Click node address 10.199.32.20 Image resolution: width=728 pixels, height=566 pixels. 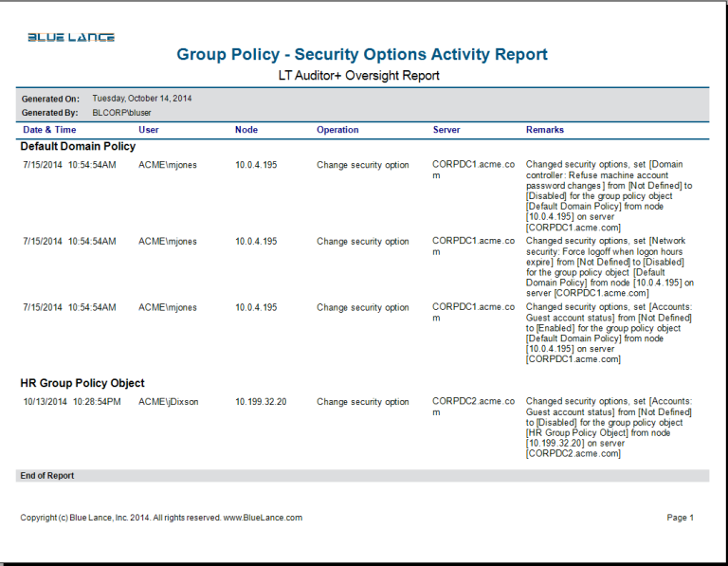coord(261,402)
